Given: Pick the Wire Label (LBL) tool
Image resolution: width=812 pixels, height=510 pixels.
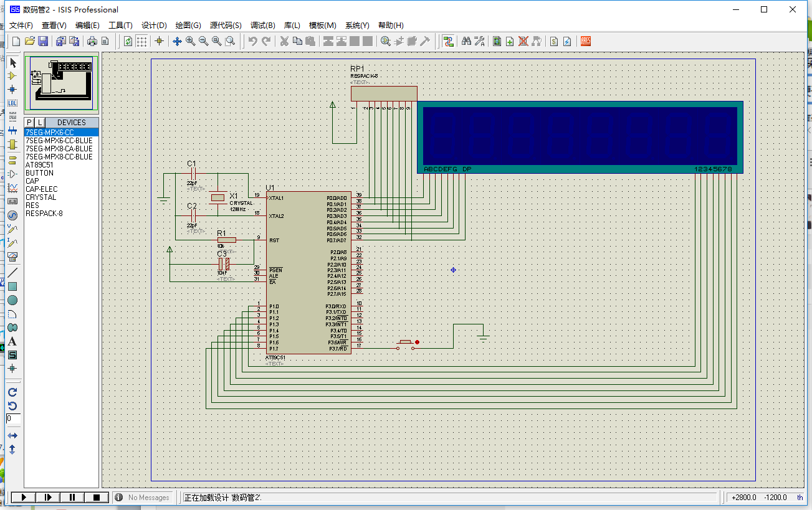Looking at the screenshot, I should click(x=12, y=103).
